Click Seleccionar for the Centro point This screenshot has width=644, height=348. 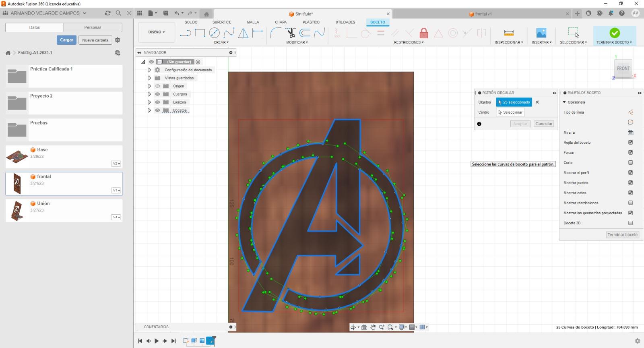(x=510, y=112)
